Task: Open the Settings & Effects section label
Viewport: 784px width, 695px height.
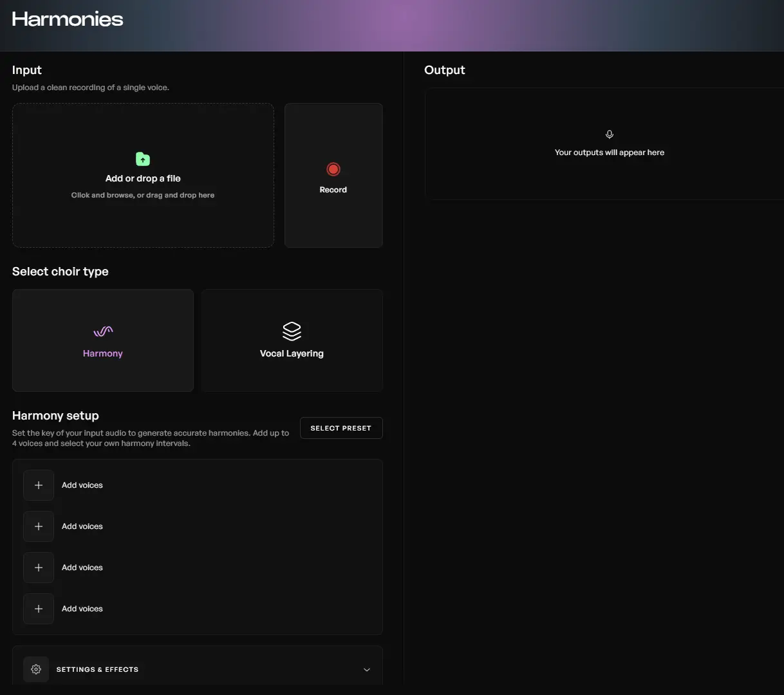Action: [x=97, y=669]
